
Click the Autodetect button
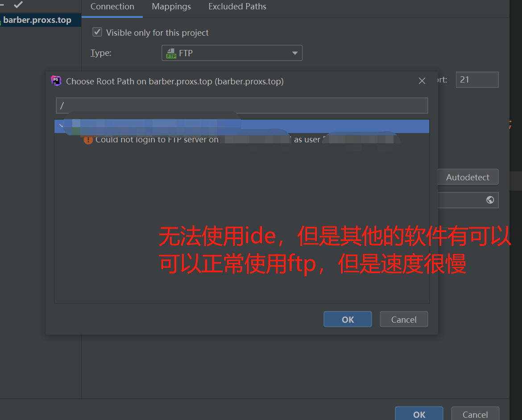(468, 177)
